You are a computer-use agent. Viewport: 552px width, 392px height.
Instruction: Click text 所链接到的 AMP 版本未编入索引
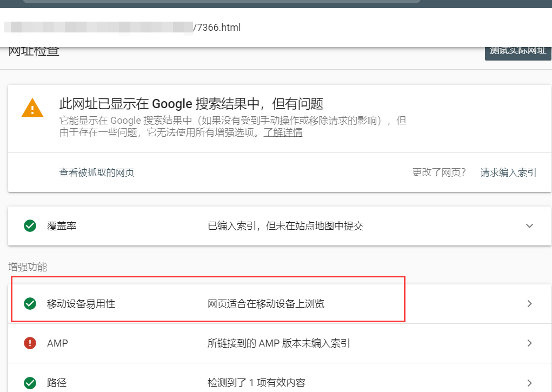coord(279,343)
